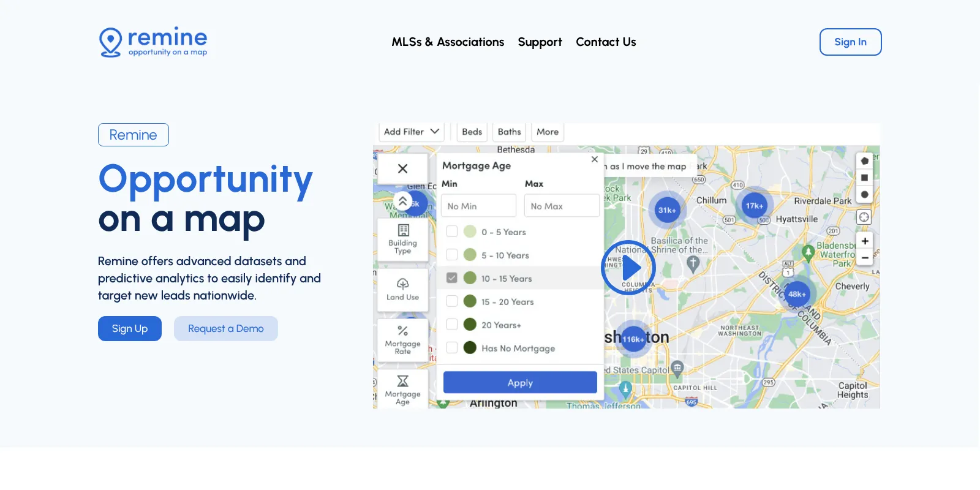This screenshot has height=490, width=980.
Task: Click the No Min input field
Action: click(x=478, y=206)
